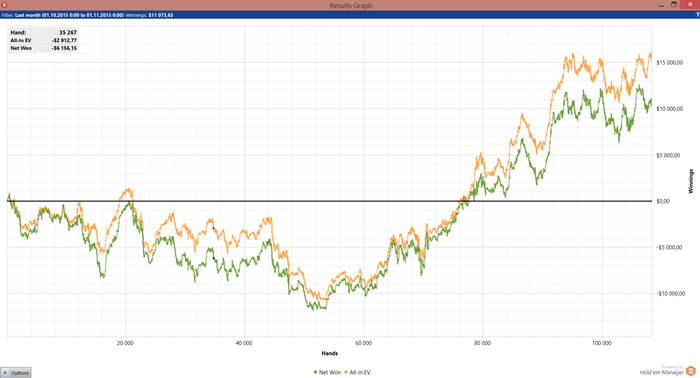Click the blue marker on green line
The image size is (700, 378).
(213, 258)
